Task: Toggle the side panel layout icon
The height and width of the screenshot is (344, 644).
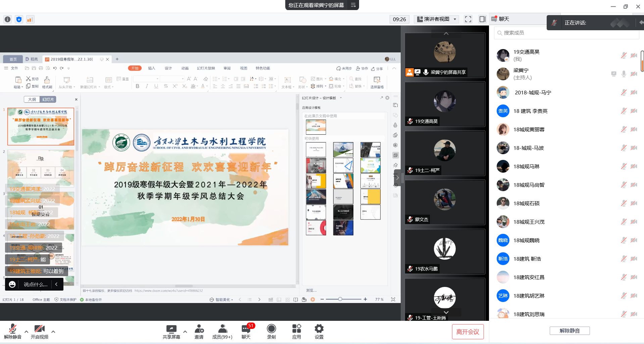Action: pyautogui.click(x=482, y=19)
